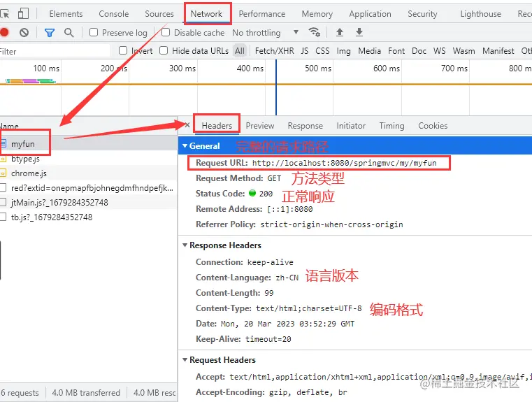Click the waterfall bars near 100 ms
Viewport: 532px width, 402px height.
point(31,81)
